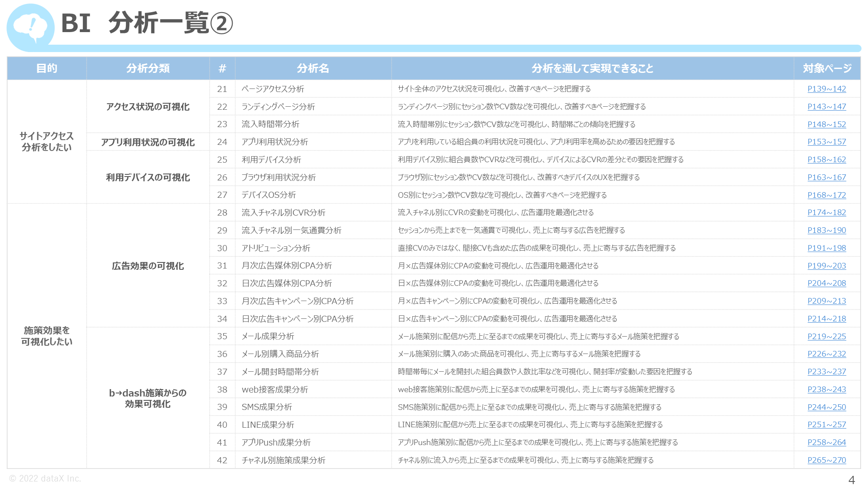
Task: Select analysis name アプリPush成果分析
Action: point(276,442)
